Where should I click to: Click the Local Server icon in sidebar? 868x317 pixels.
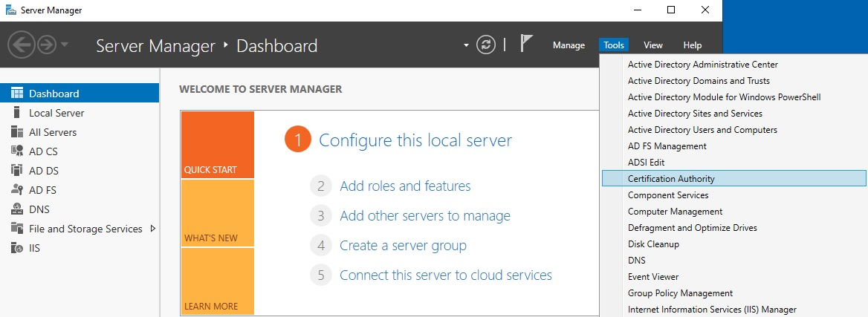pos(17,113)
